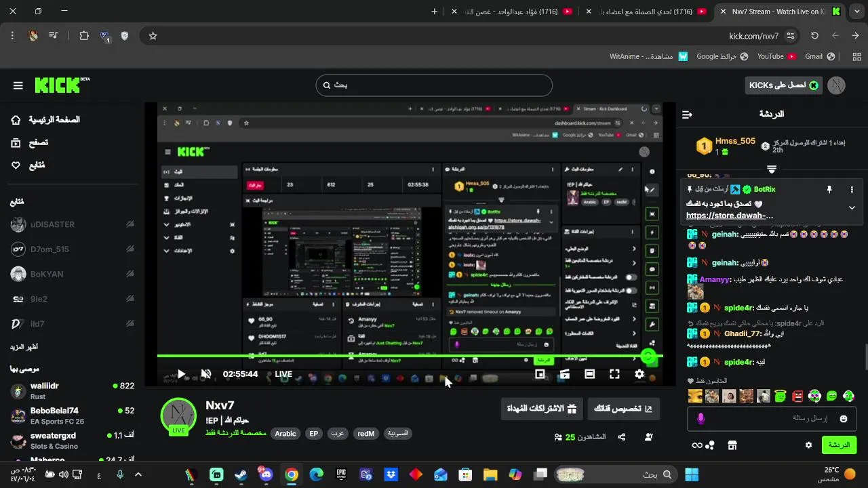Expand the pinned BotRix message

pos(852,208)
